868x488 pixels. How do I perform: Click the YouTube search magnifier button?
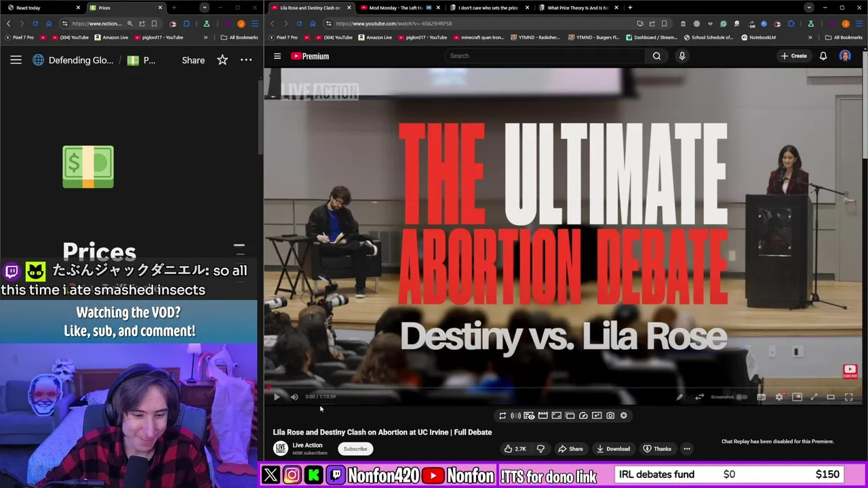(x=656, y=56)
